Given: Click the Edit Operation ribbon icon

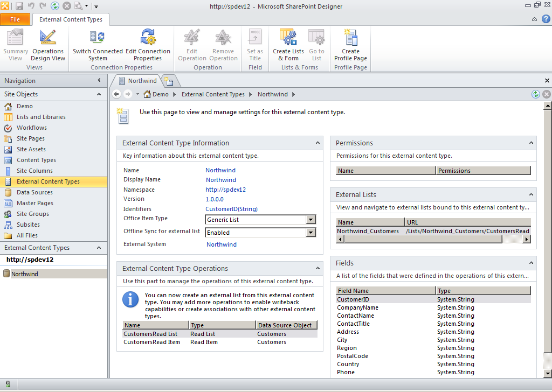Looking at the screenshot, I should tap(192, 37).
